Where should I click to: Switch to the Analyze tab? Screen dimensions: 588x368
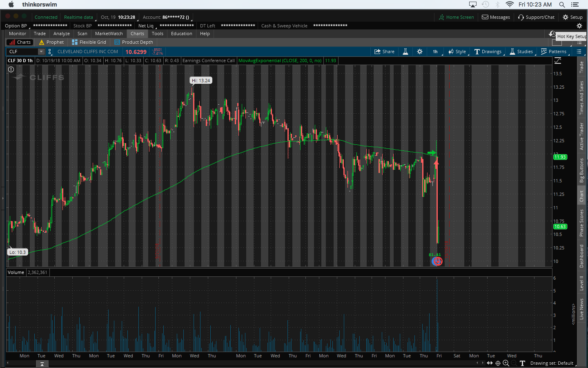pos(62,34)
